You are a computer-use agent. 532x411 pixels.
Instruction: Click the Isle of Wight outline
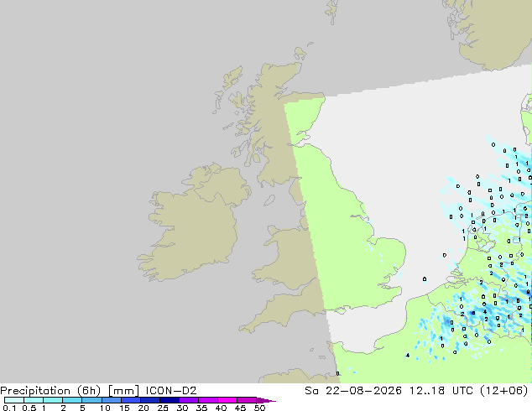tap(341, 310)
